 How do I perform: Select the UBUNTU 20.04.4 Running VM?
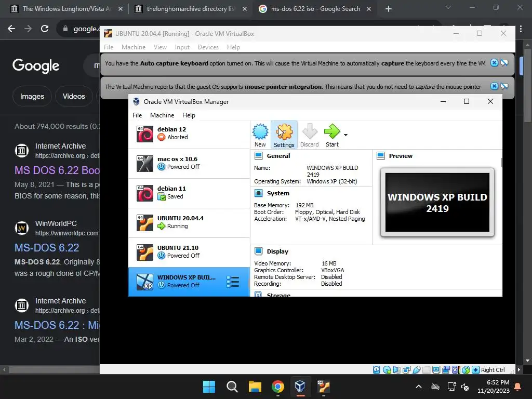(189, 222)
